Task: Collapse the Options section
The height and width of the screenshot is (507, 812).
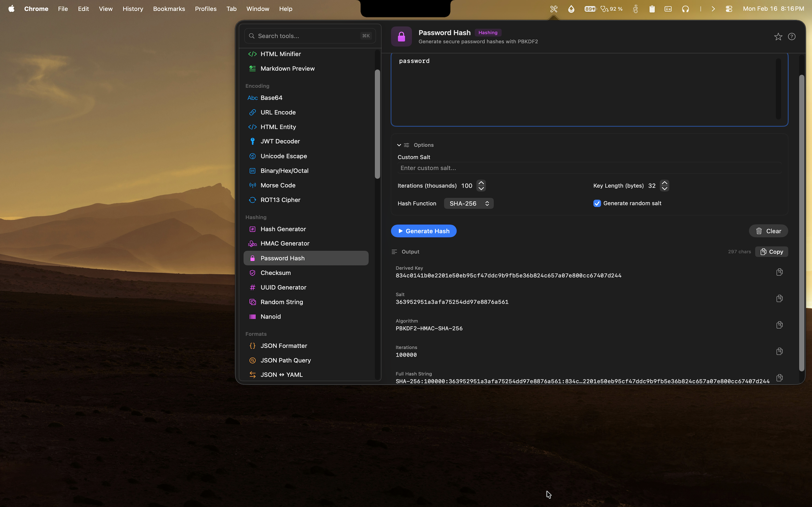Action: (399, 145)
